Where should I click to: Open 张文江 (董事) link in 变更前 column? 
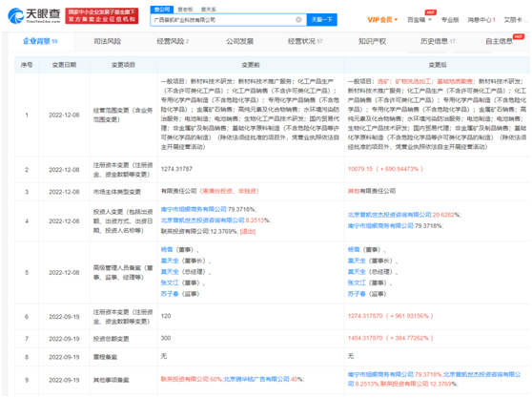170,283
